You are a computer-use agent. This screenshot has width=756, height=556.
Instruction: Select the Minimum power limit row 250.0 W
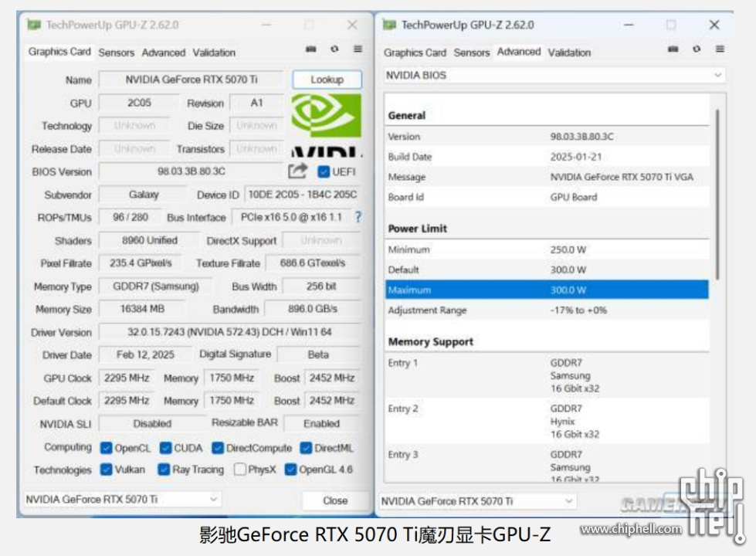click(x=547, y=249)
